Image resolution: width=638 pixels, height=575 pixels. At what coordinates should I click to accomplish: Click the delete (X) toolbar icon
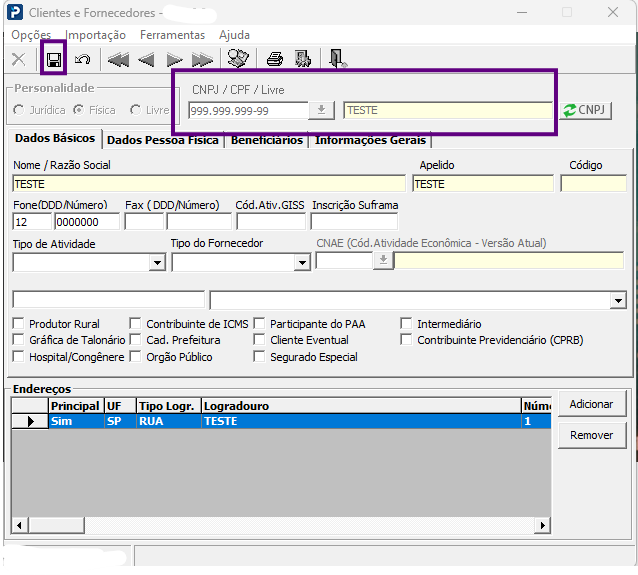(18, 59)
